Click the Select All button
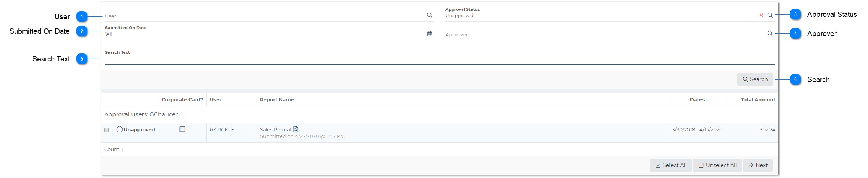The height and width of the screenshot is (178, 868). coord(671,165)
